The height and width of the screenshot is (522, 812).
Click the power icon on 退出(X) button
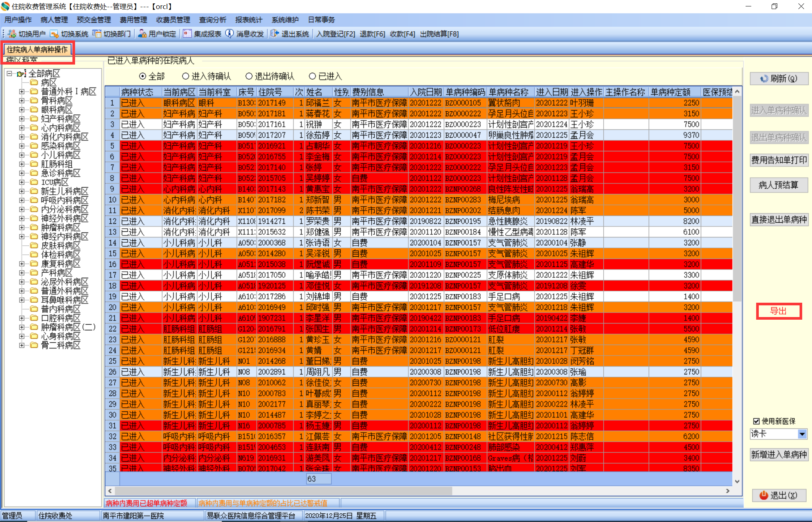tap(764, 495)
